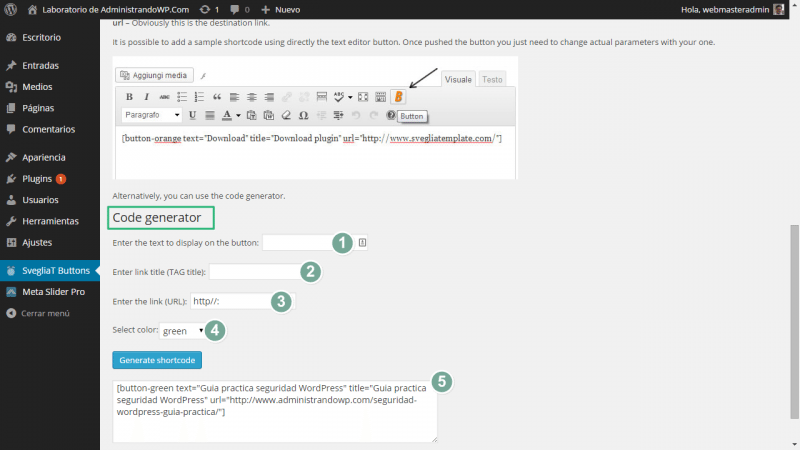Click the Omega special character icon
The image size is (800, 450).
click(304, 115)
